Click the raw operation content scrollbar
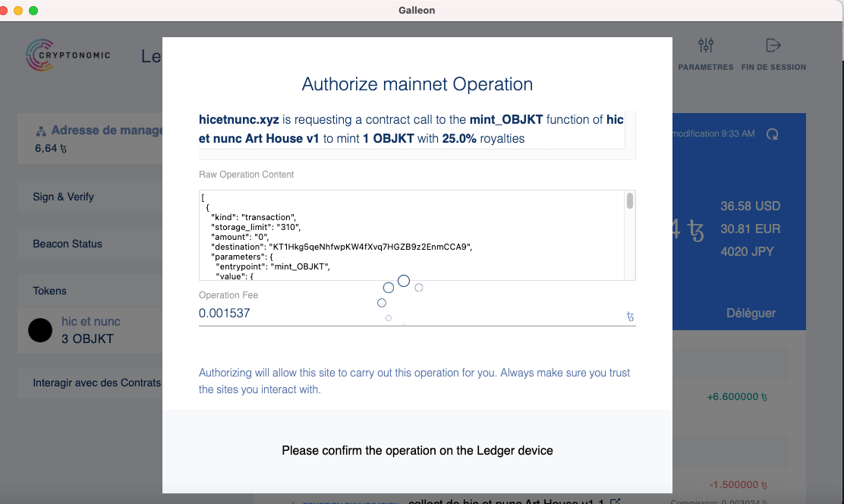Viewport: 844px width, 504px height. click(630, 202)
